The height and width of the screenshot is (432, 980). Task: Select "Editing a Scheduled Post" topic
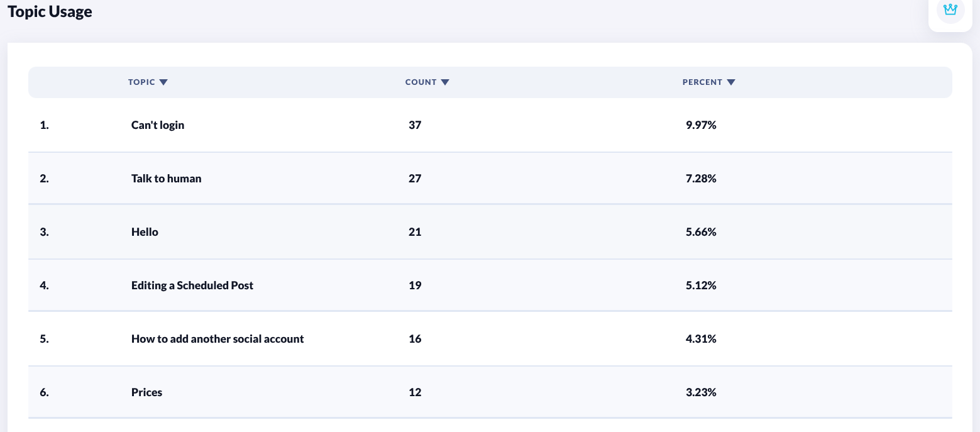click(x=192, y=285)
